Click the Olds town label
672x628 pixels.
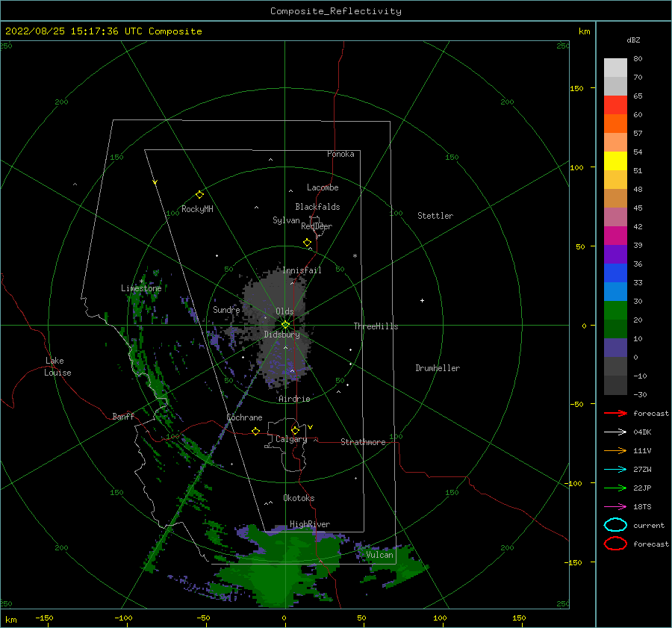coord(284,311)
